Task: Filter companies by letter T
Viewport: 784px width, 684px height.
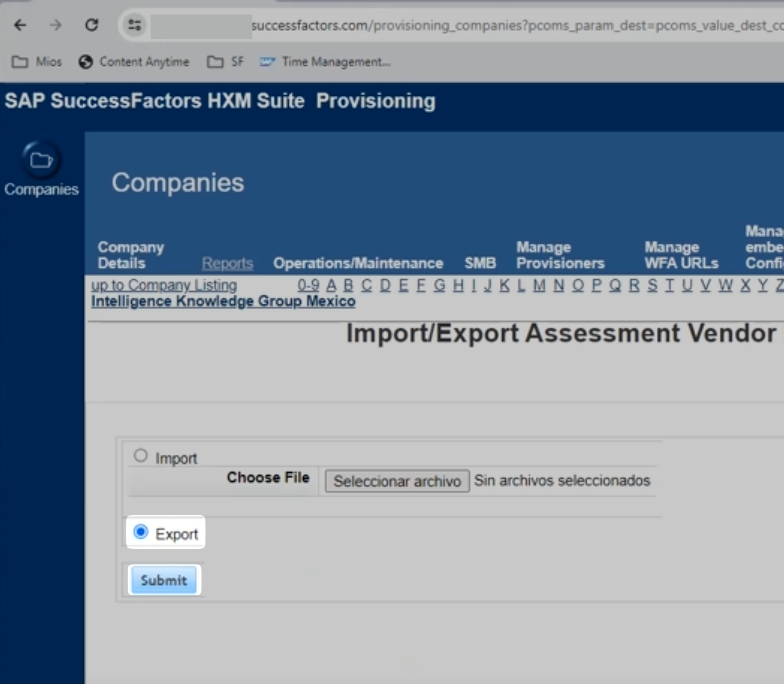Action: pyautogui.click(x=669, y=285)
